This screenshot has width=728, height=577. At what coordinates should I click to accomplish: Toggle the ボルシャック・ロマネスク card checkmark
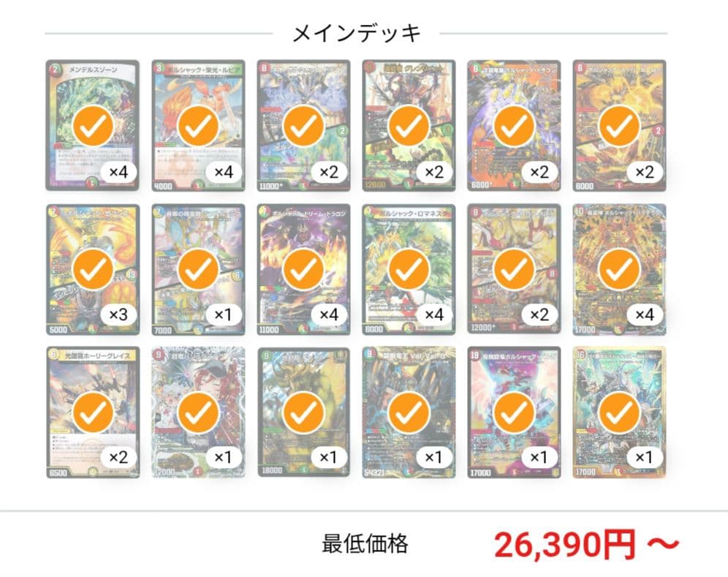409,269
